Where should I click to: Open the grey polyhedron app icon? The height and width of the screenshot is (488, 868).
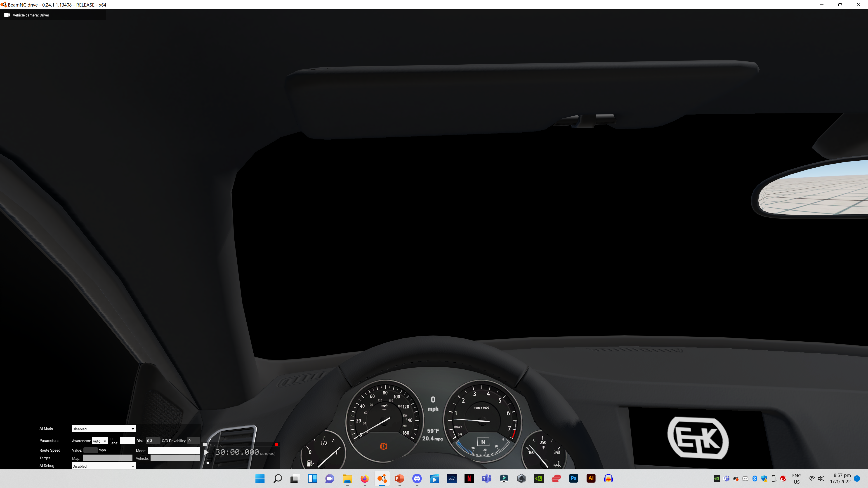(521, 479)
